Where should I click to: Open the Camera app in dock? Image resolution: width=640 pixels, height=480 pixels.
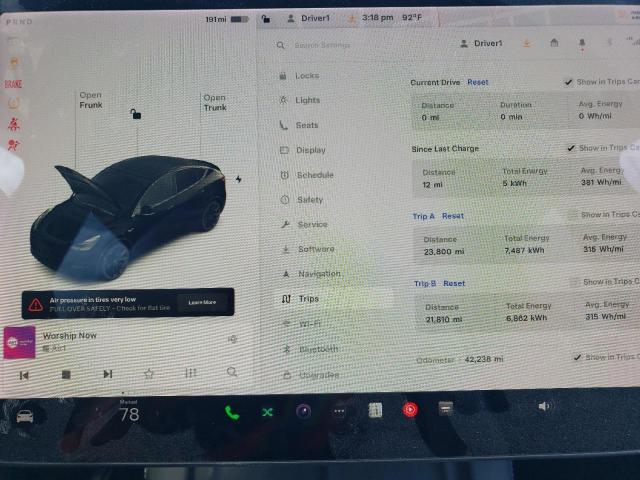tap(303, 411)
